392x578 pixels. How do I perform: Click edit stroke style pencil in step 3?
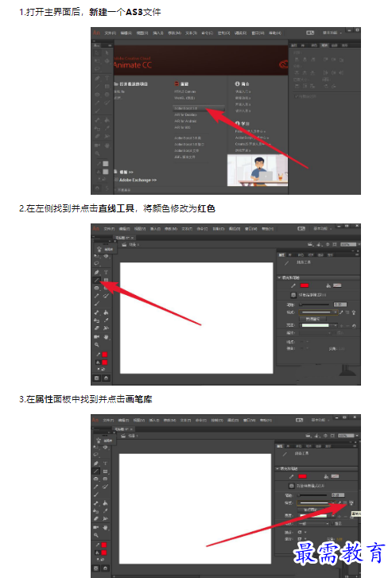pos(340,502)
